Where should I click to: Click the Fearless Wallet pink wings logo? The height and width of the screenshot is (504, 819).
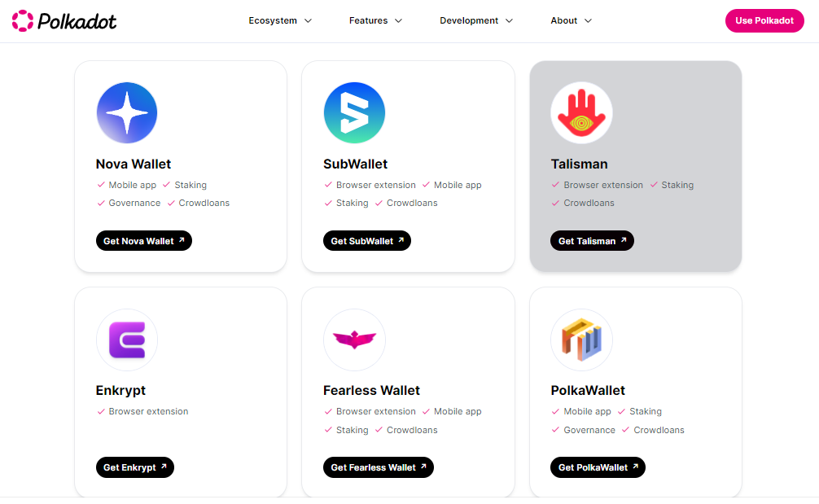355,340
